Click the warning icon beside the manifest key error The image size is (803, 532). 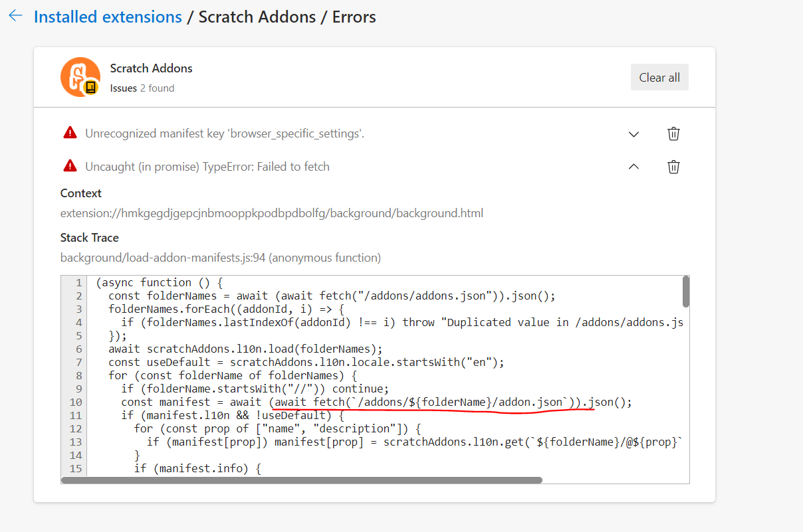point(70,132)
